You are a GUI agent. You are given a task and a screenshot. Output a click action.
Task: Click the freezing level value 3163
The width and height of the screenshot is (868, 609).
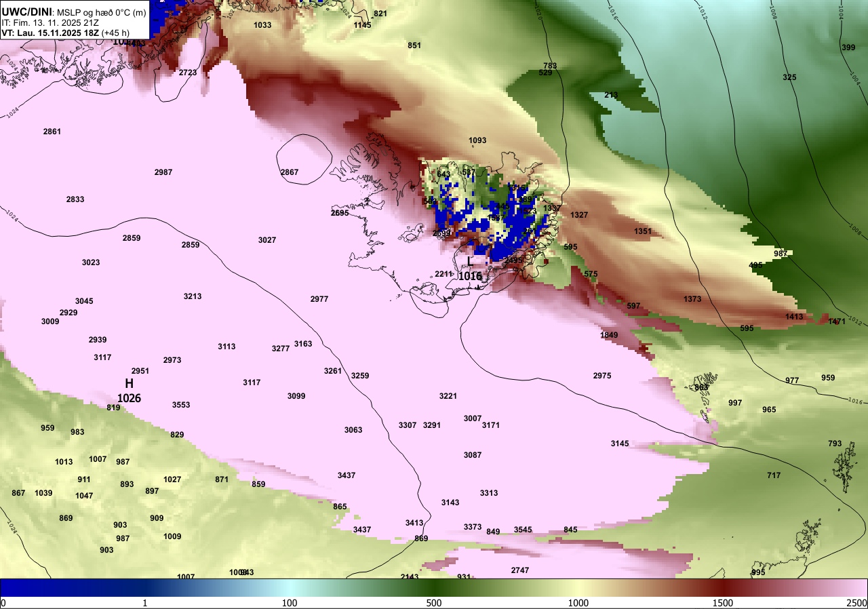[303, 344]
